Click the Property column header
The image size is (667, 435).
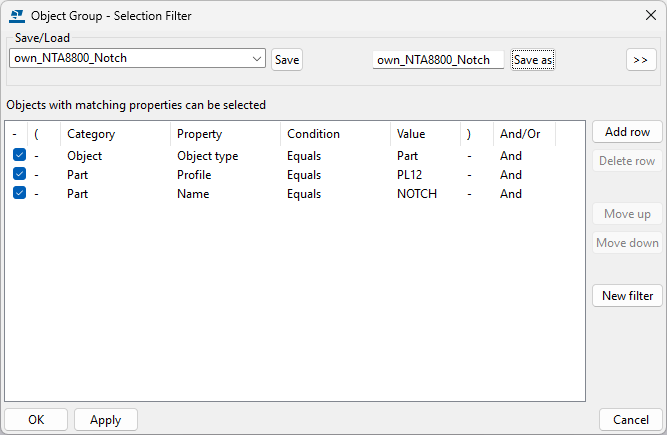(200, 134)
